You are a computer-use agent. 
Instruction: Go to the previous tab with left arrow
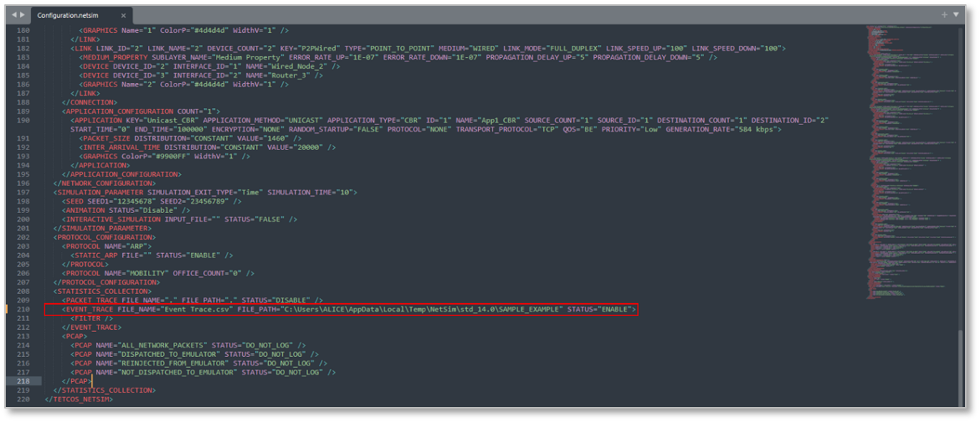point(14,15)
